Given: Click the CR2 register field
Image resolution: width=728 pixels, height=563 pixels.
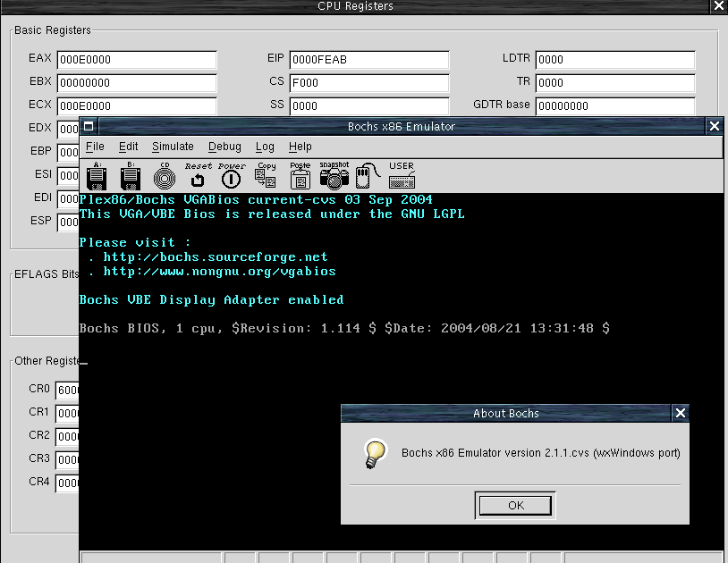Looking at the screenshot, I should (67, 437).
